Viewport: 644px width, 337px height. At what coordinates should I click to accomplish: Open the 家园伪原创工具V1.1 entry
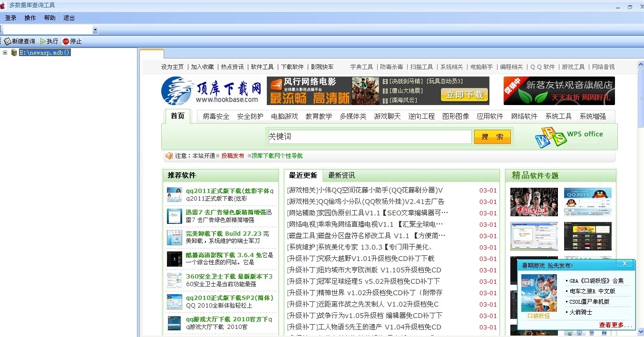pos(367,213)
